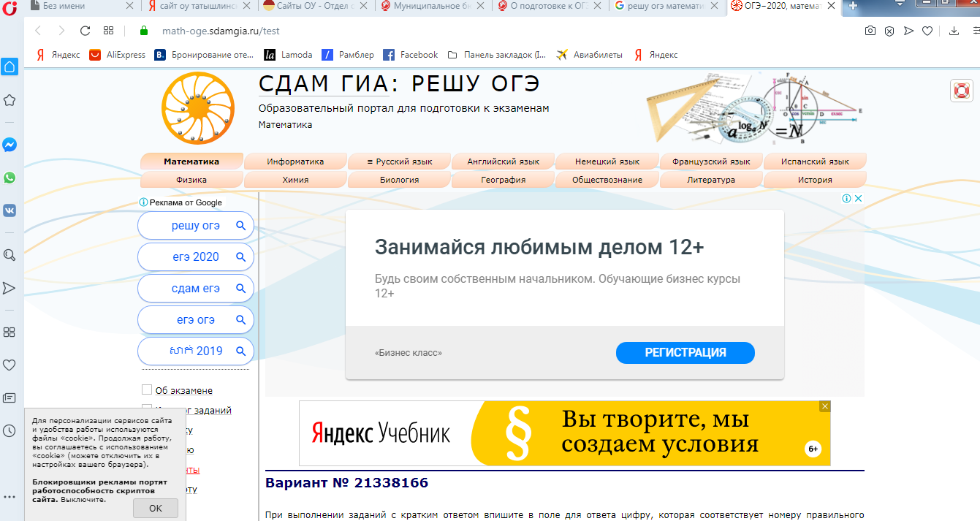Image resolution: width=980 pixels, height=521 pixels.
Task: Open WhatsApp from the Opera sidebar
Action: click(x=10, y=178)
